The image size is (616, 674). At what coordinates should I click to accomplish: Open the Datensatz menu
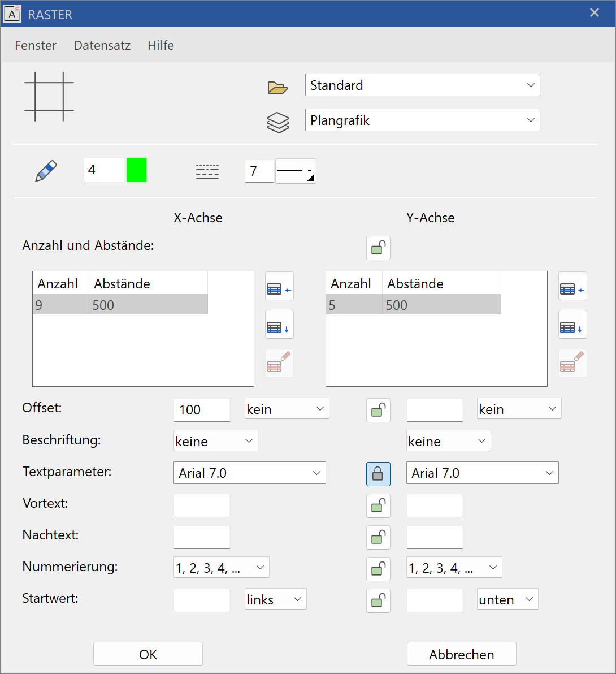(102, 45)
